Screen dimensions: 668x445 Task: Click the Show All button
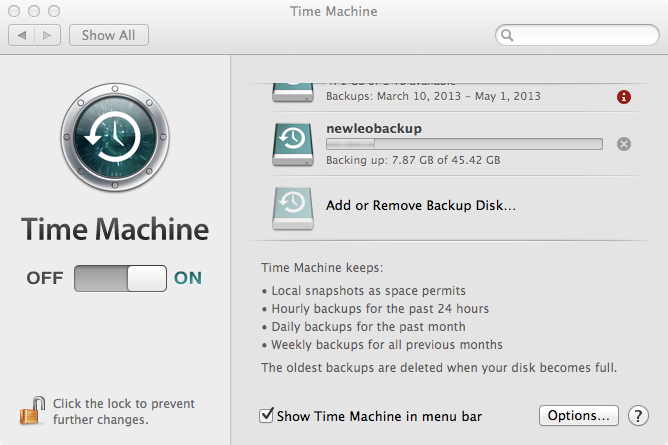click(109, 35)
